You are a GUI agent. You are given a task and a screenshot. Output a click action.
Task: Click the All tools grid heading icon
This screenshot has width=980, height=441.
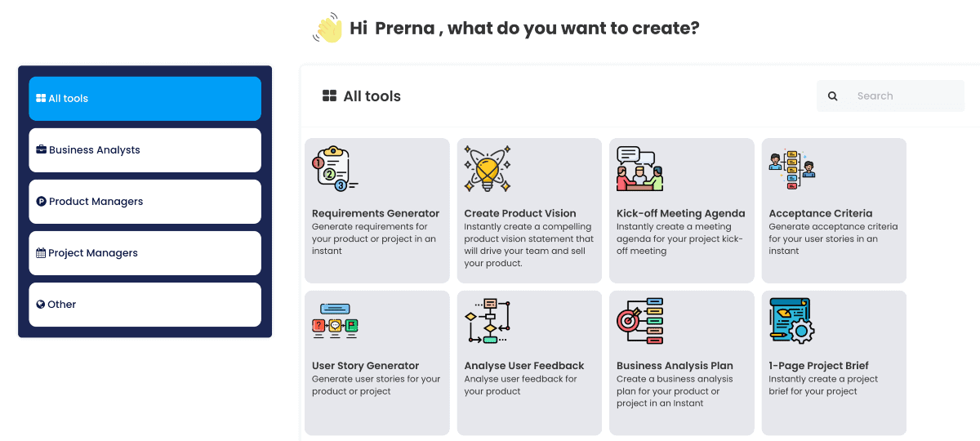pos(330,96)
